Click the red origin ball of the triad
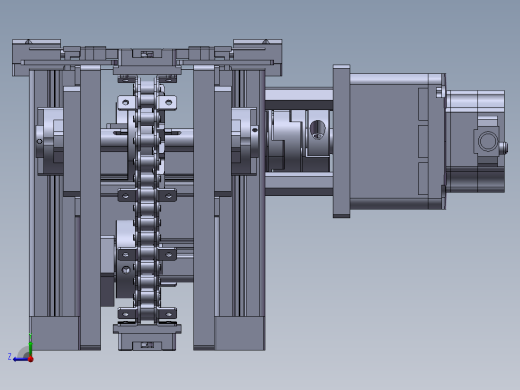This screenshot has width=520, height=390. click(31, 359)
